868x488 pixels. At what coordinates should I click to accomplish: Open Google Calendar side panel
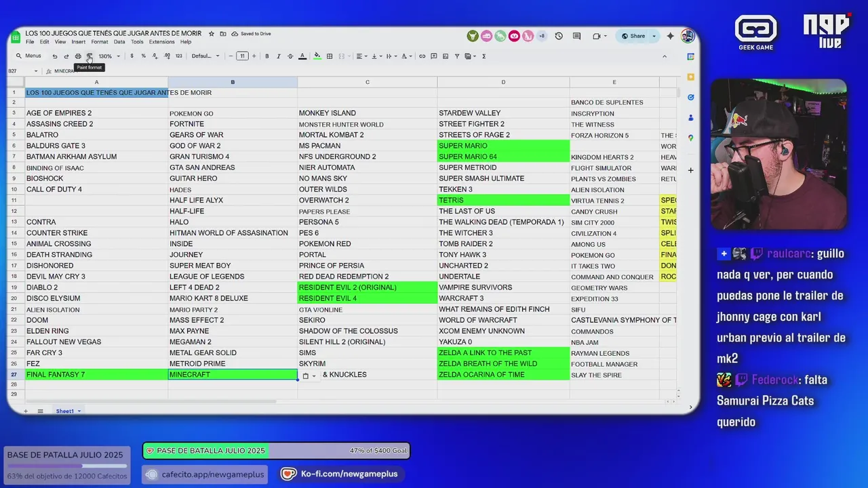[x=690, y=57]
